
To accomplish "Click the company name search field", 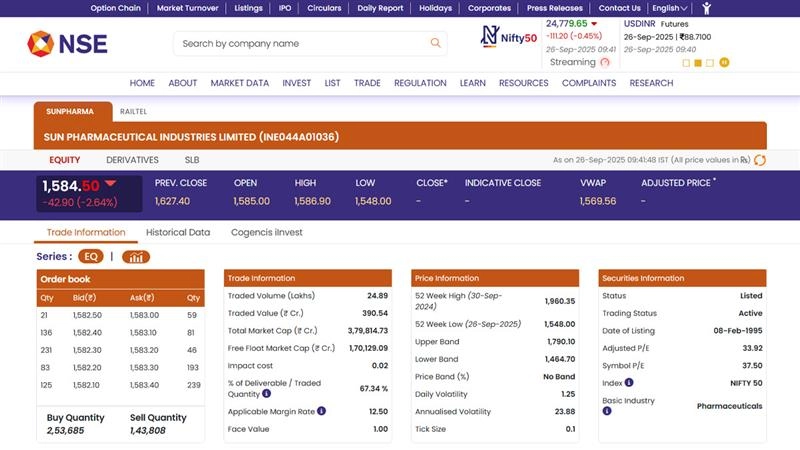I will tap(300, 43).
